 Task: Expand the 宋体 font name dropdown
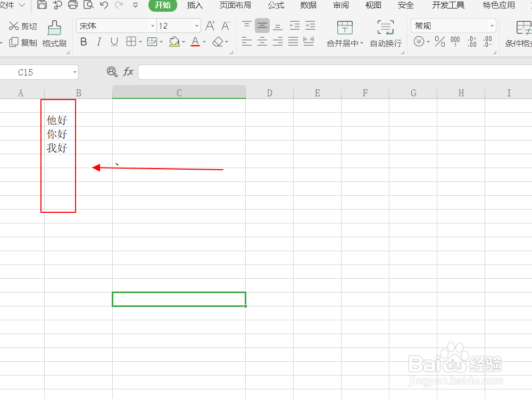point(152,26)
